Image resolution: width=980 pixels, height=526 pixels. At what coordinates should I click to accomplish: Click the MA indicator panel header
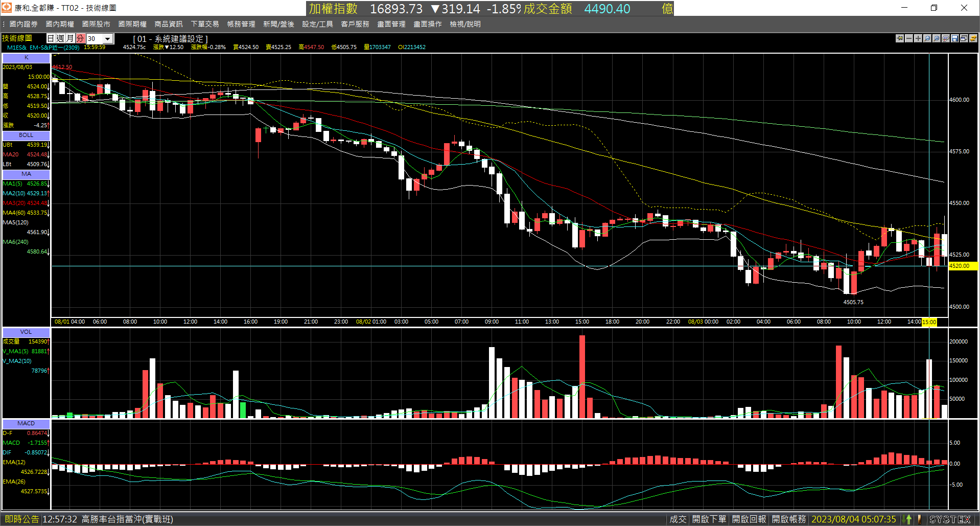click(26, 174)
